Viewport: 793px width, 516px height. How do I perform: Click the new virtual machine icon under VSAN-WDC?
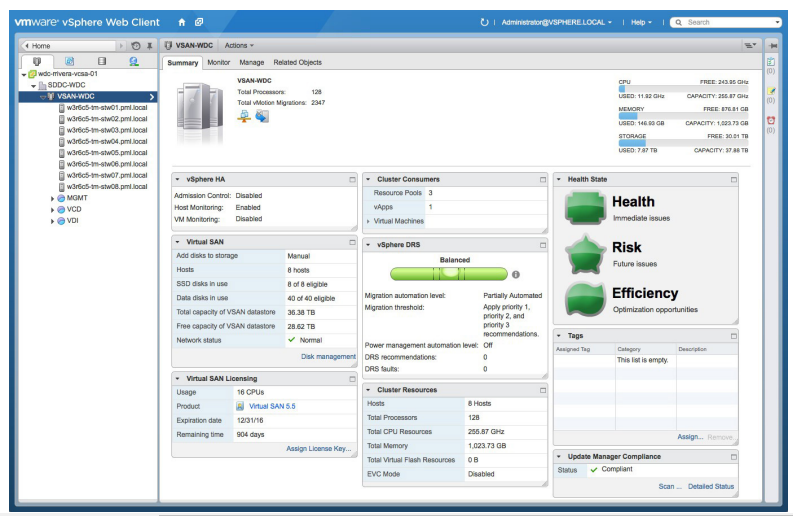pos(262,117)
